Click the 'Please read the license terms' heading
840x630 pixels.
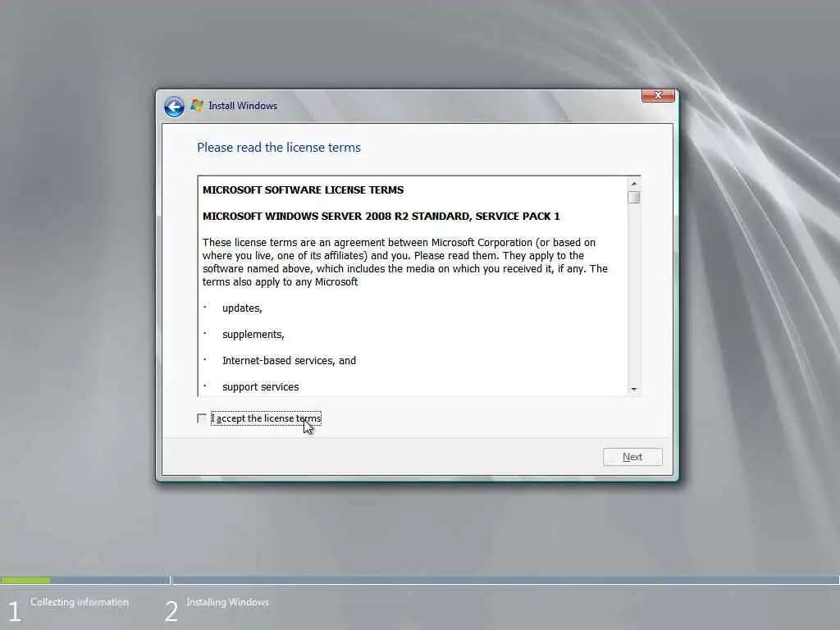pos(279,148)
